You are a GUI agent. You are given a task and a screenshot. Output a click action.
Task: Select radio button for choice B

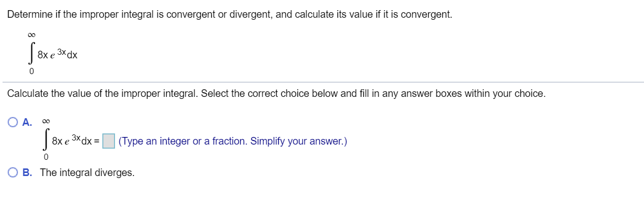(13, 172)
